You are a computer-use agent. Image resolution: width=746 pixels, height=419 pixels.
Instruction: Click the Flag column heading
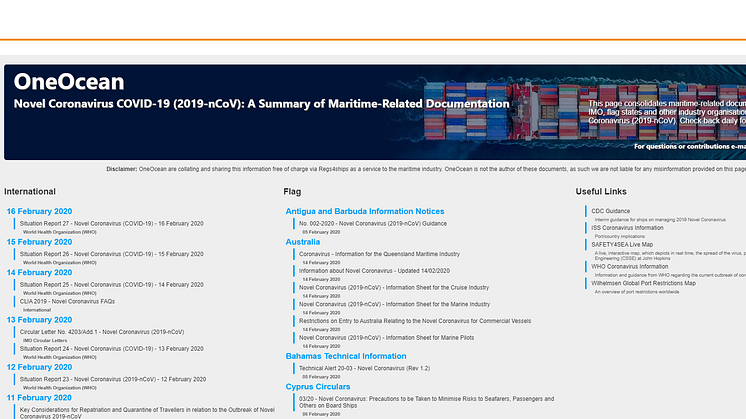point(292,192)
